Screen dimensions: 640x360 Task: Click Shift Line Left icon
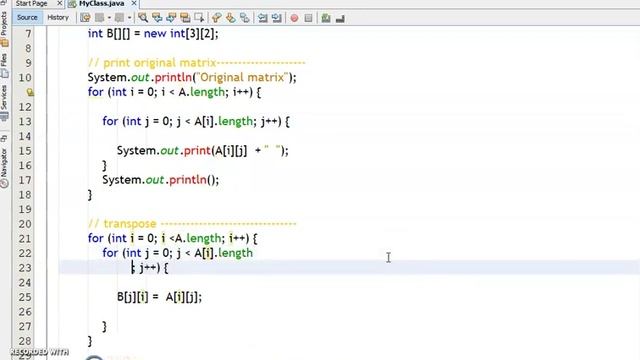coord(262,18)
